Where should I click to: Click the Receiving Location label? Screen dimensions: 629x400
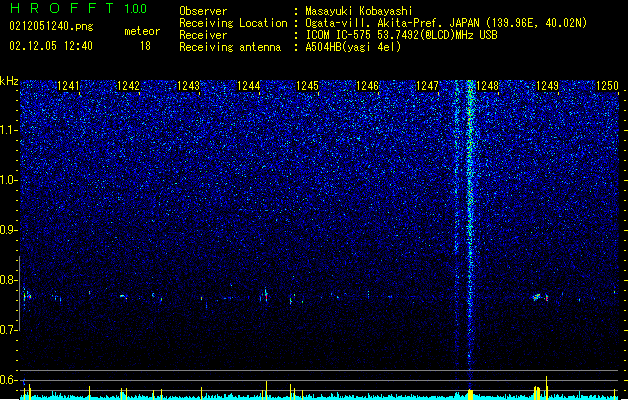pyautogui.click(x=233, y=23)
